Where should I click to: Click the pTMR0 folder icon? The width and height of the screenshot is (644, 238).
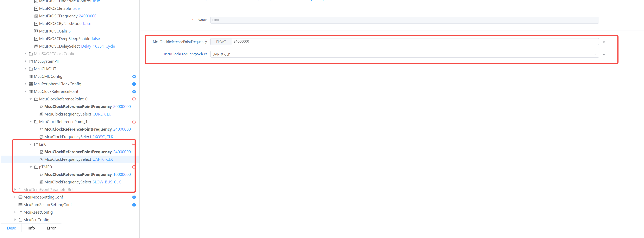point(36,167)
